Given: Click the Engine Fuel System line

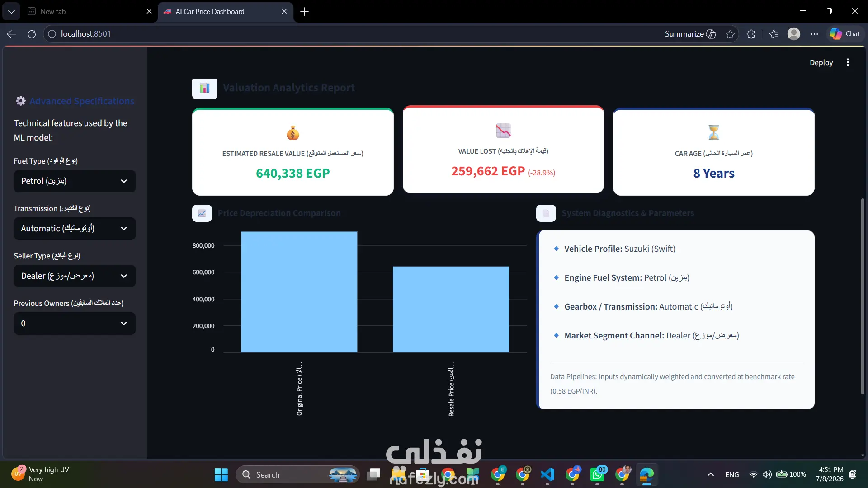Looking at the screenshot, I should point(627,278).
